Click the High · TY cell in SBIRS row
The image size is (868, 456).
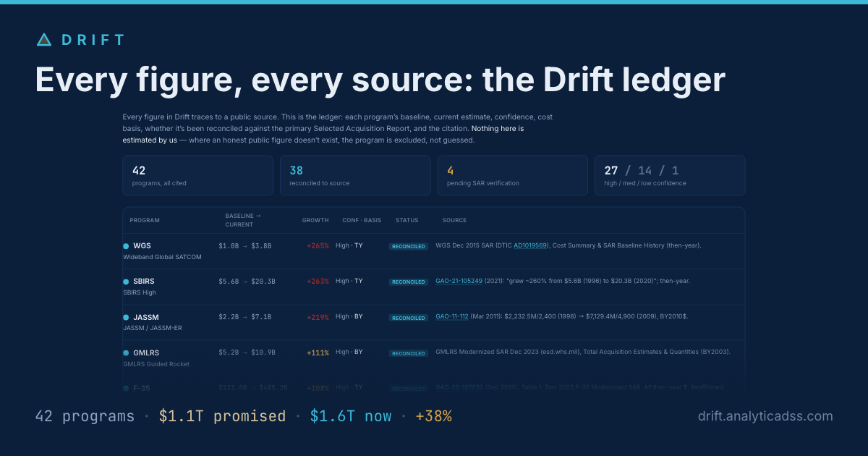349,281
